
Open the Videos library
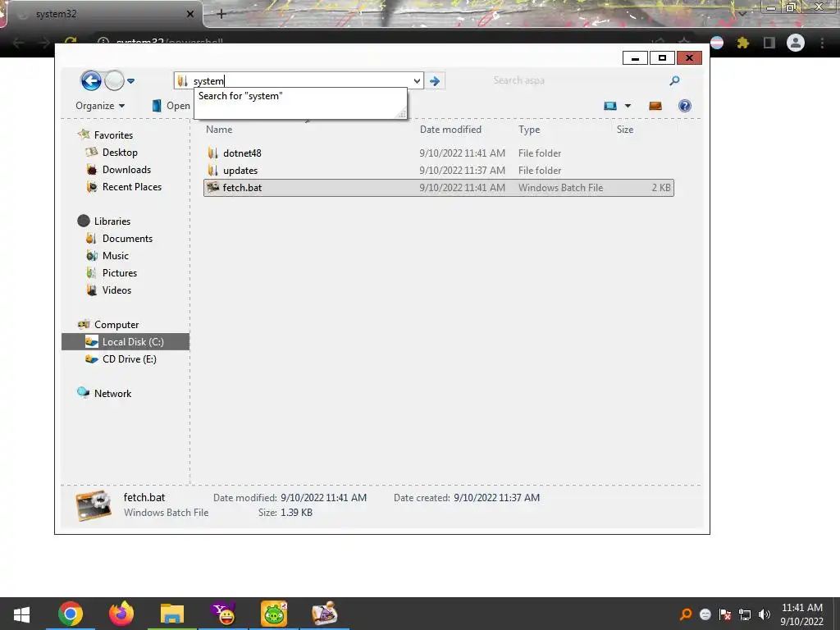pyautogui.click(x=116, y=290)
